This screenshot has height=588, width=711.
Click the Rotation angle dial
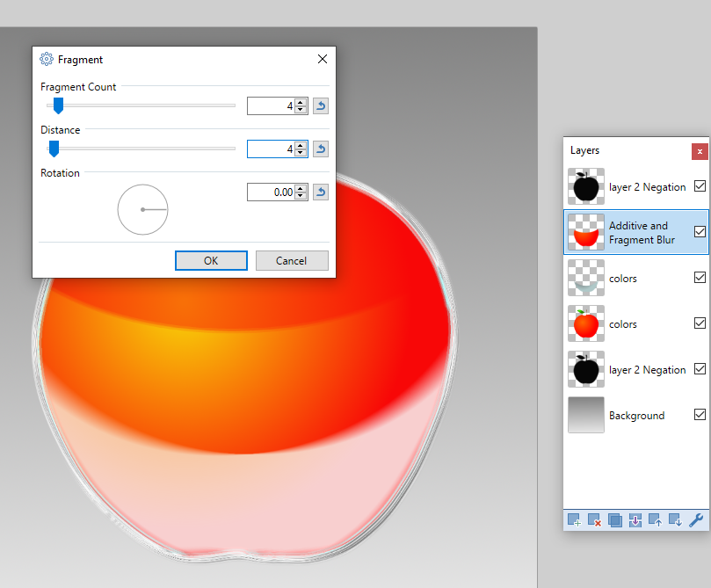[143, 209]
